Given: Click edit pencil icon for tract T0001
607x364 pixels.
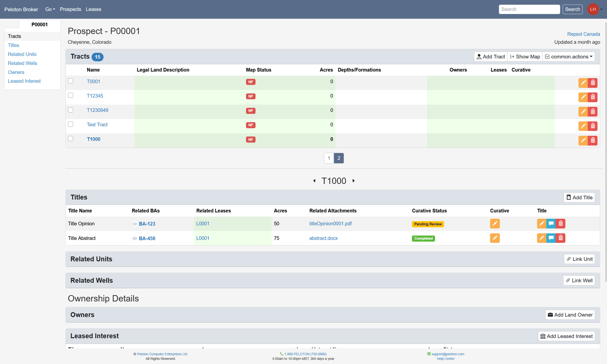Looking at the screenshot, I should coord(583,83).
